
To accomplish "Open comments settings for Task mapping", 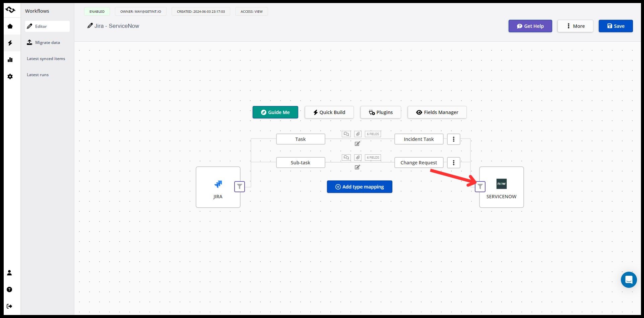I will (346, 134).
